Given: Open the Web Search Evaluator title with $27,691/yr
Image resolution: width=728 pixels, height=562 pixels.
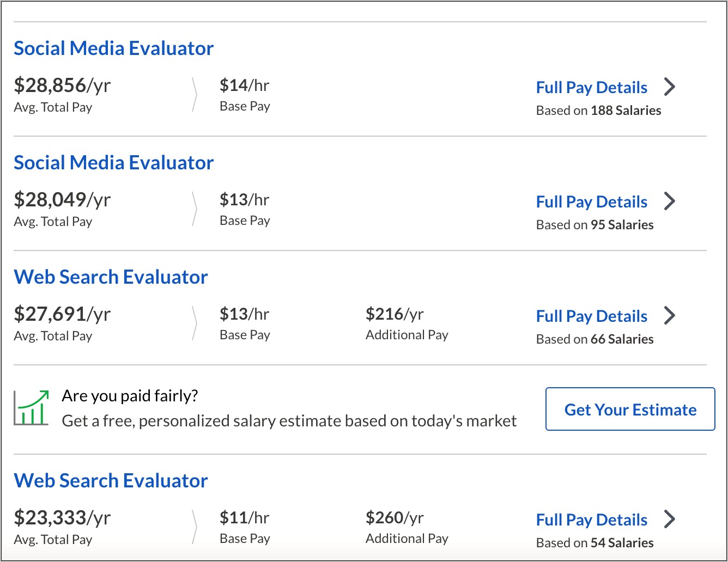Looking at the screenshot, I should pos(111,277).
